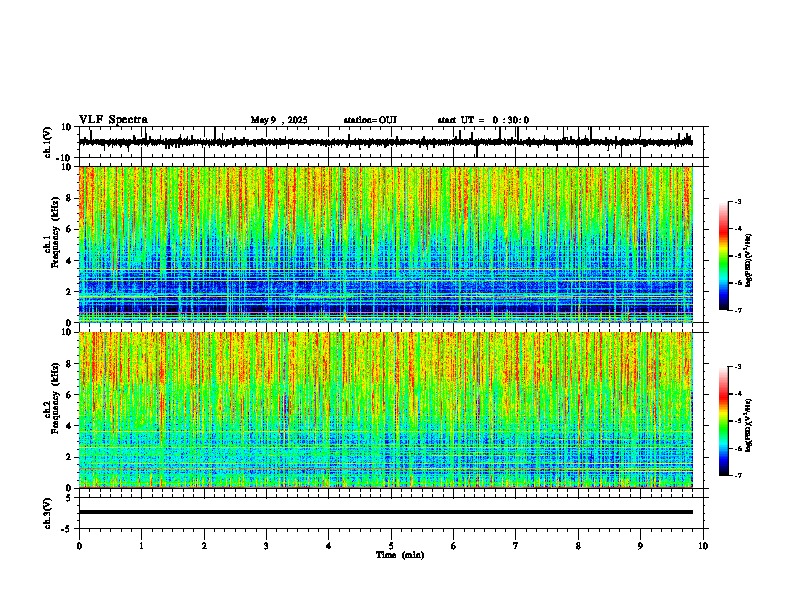Click the thick black ch.3(V) trace line
The height and width of the screenshot is (612, 792).
click(x=386, y=512)
